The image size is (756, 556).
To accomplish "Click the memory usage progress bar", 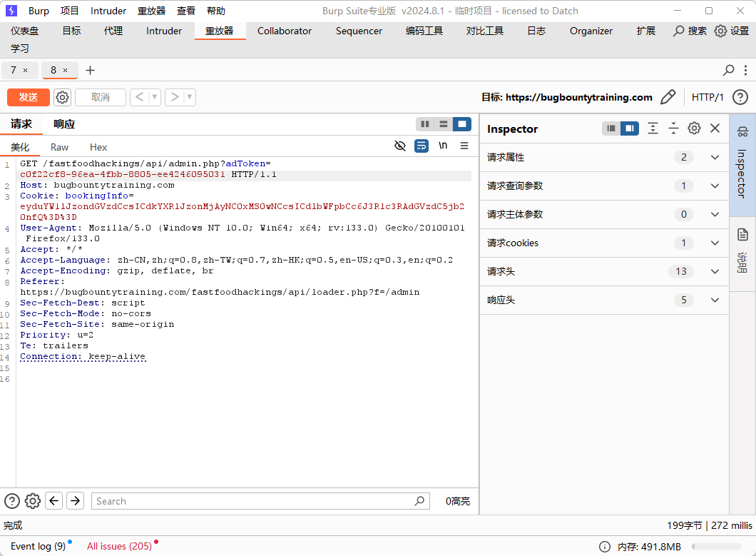I will (x=717, y=546).
